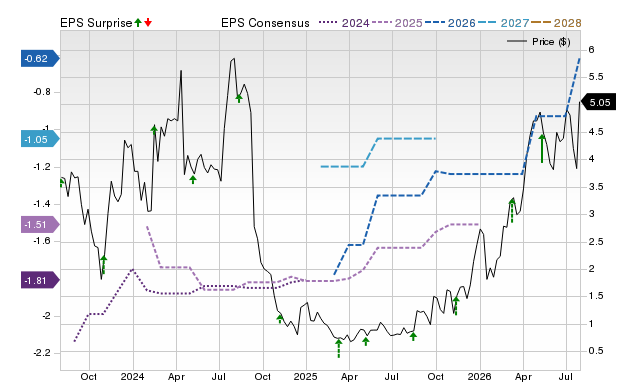This screenshot has height=382, width=640.
Task: Select the dashed surprise arrow near March 2025
Action: point(338,348)
